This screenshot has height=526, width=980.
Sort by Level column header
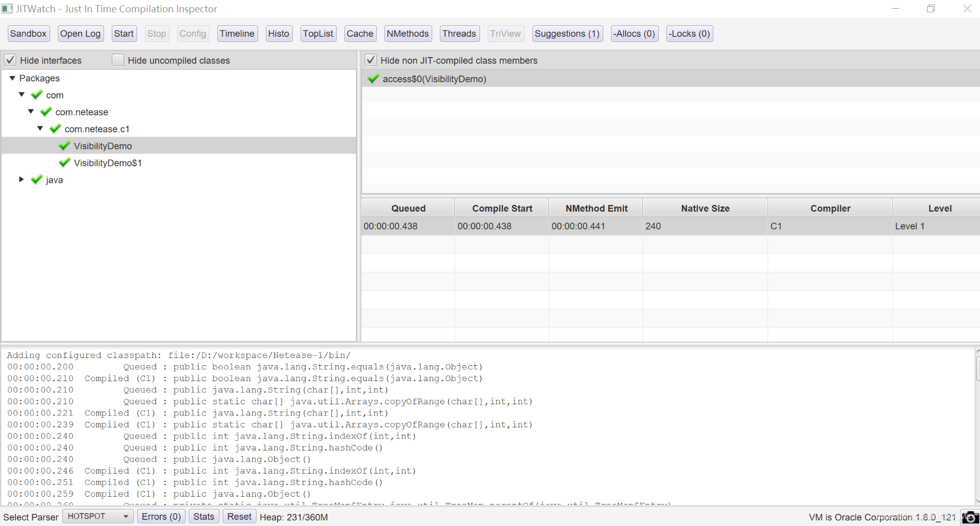(936, 208)
